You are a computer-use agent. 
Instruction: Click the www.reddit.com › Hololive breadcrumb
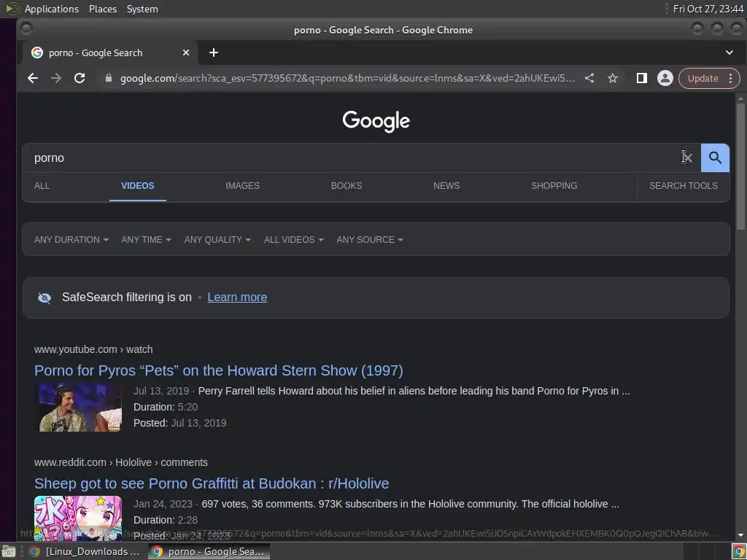(x=121, y=462)
